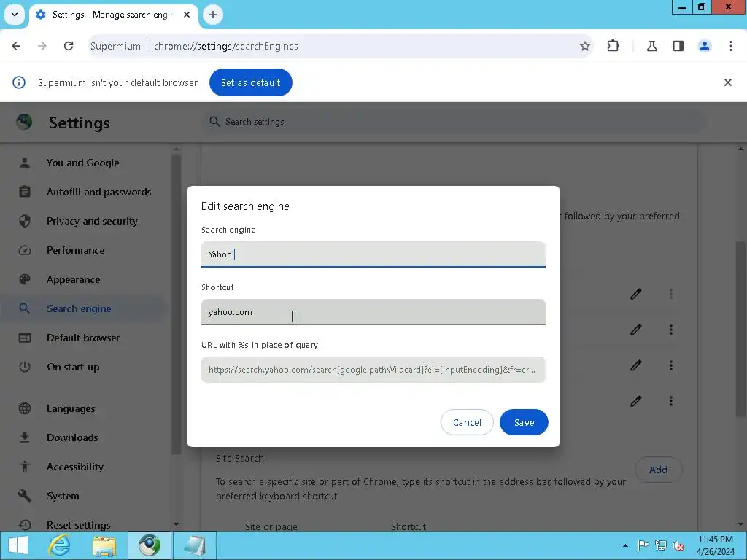747x560 pixels.
Task: Click Set as default button
Action: pos(251,82)
